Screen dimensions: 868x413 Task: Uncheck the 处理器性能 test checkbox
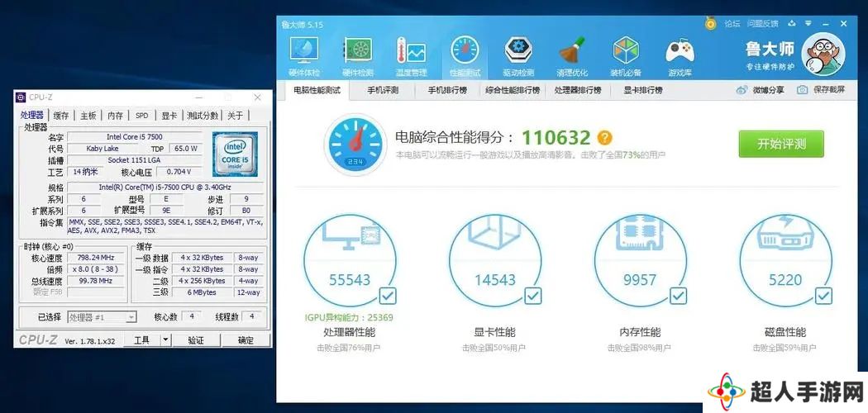click(388, 296)
